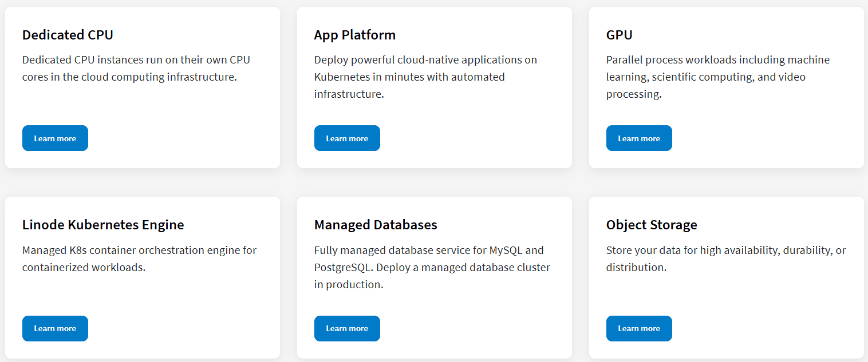This screenshot has height=362, width=868.
Task: Click Learn more for Linode Kubernetes Engine
Action: [55, 328]
